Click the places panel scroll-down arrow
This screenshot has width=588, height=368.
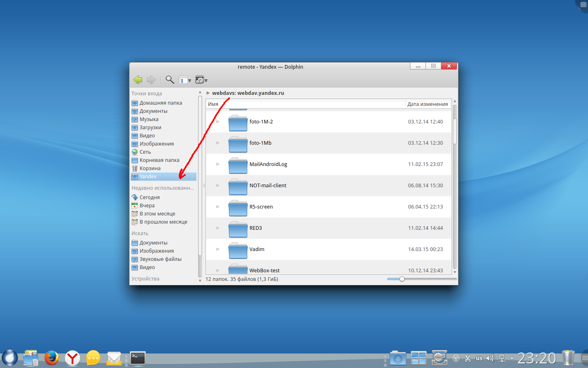200,280
